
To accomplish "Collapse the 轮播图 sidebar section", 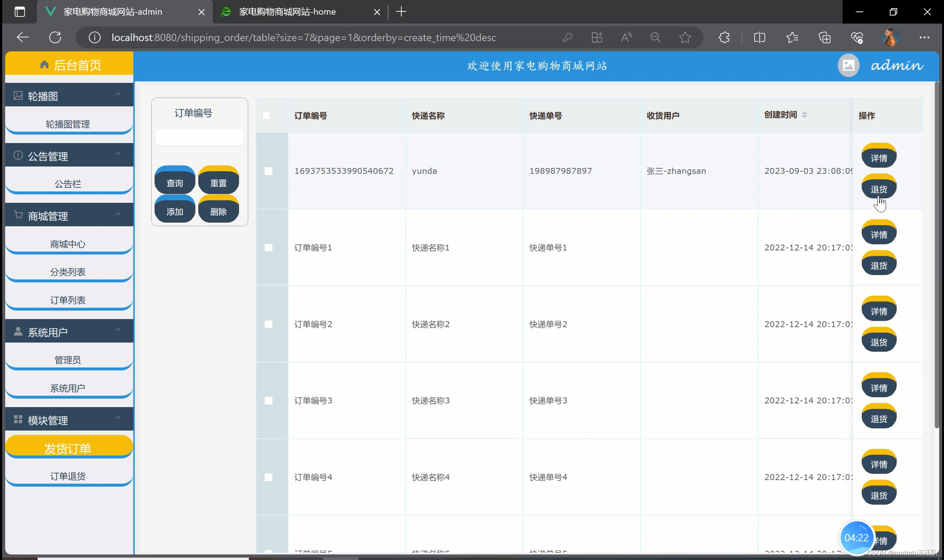I will (118, 94).
